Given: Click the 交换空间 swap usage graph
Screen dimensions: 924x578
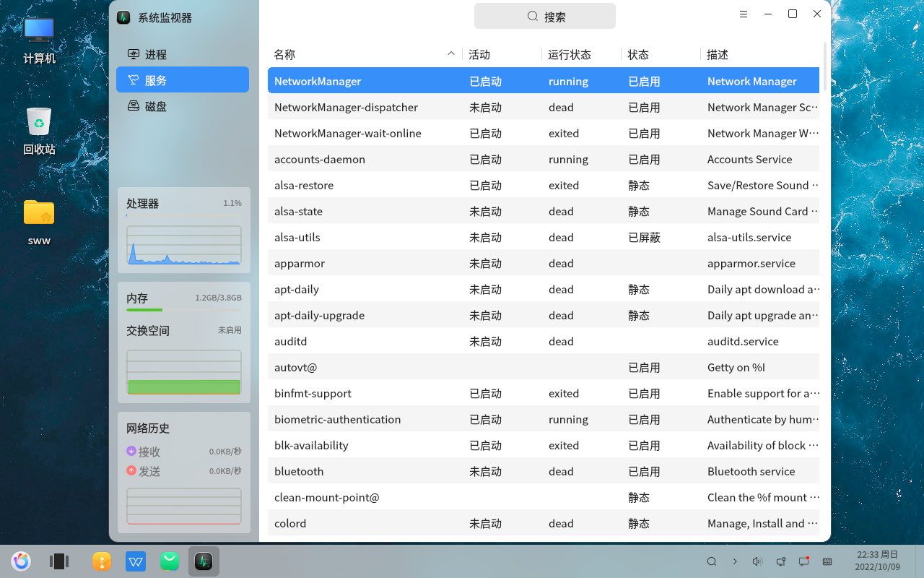Looking at the screenshot, I should tap(184, 372).
